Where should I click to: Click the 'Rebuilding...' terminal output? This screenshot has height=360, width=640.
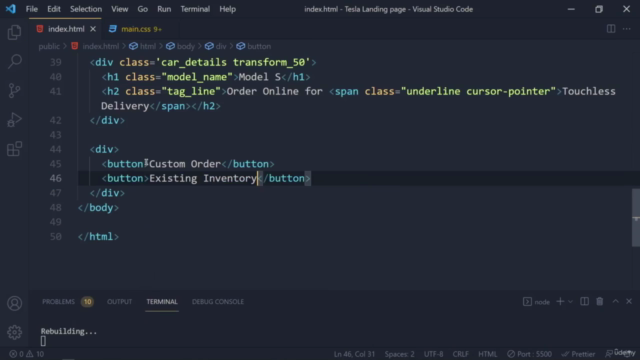tap(69, 331)
